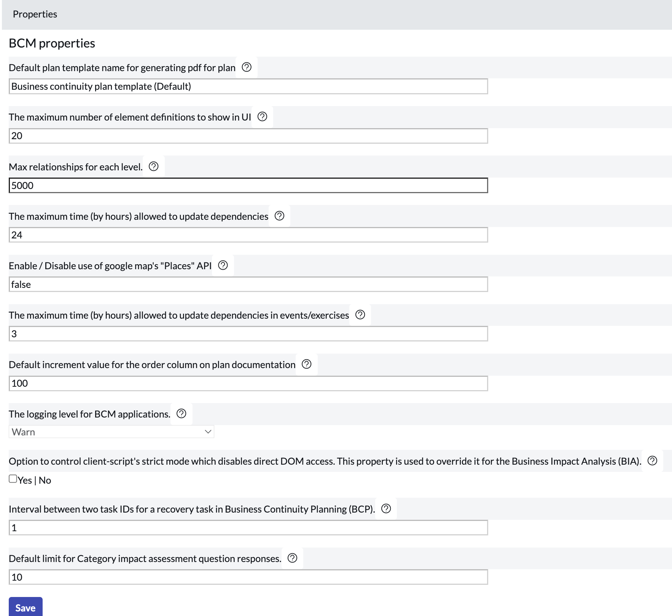Click help icon for strict mode BIA option
Screen dimensions: 672x616
652,461
